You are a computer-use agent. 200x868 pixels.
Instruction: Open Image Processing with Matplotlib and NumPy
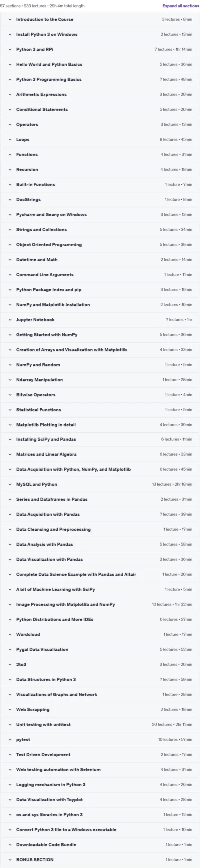click(x=100, y=604)
